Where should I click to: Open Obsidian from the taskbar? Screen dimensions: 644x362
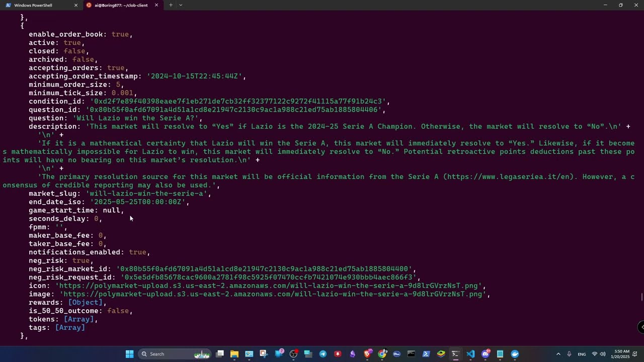tap(352, 354)
